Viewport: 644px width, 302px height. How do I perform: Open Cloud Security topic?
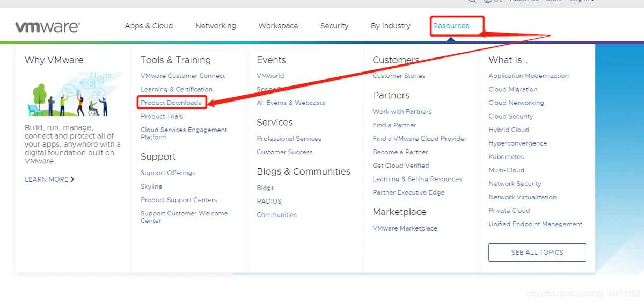click(511, 116)
